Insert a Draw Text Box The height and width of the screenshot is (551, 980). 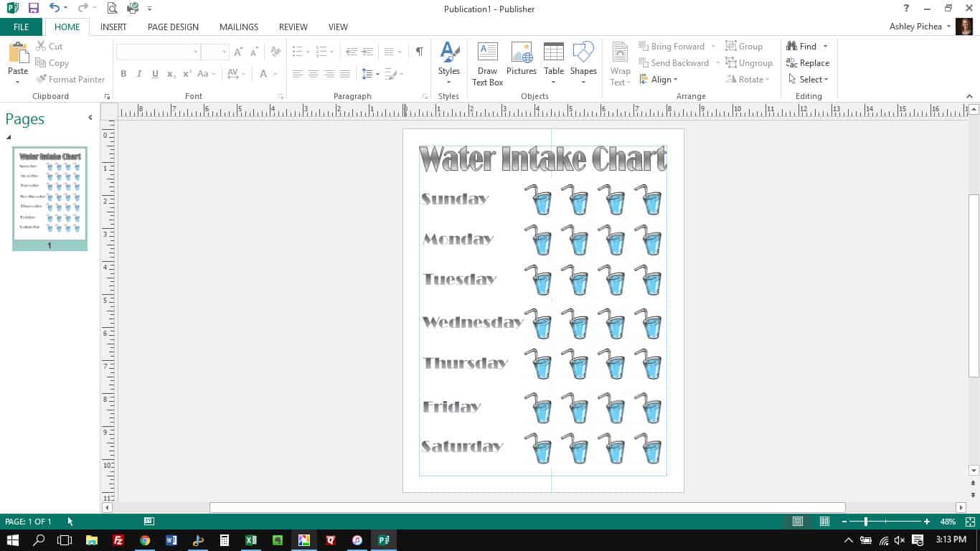487,63
